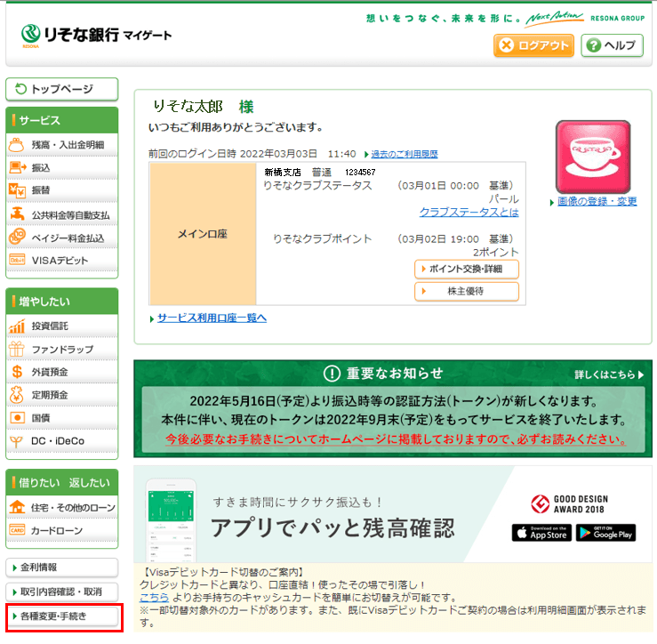The image size is (657, 644).
Task: Click the red 今後必要なお手続き notice link
Action: click(x=396, y=439)
